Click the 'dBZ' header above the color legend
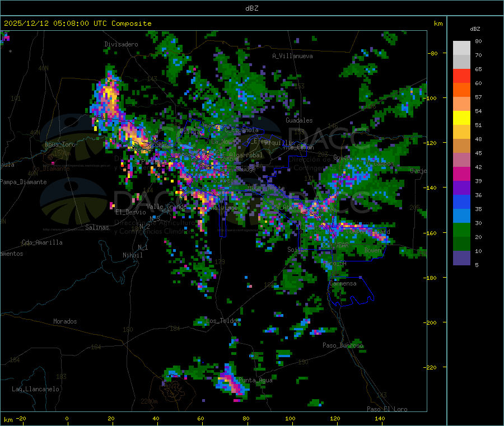The height and width of the screenshot is (426, 504). click(x=475, y=29)
